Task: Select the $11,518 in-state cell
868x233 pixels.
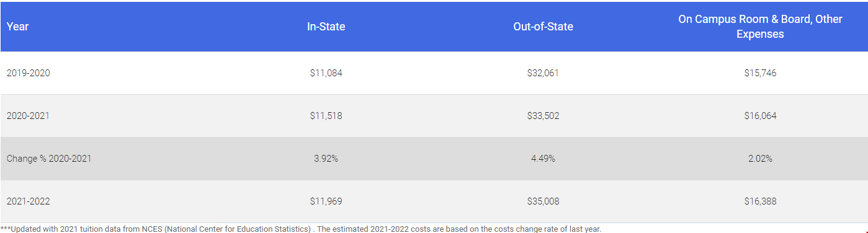Action: click(x=326, y=116)
